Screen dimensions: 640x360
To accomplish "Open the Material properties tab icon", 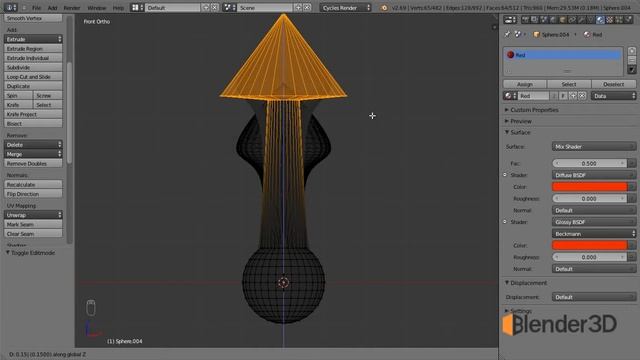I will [x=600, y=19].
